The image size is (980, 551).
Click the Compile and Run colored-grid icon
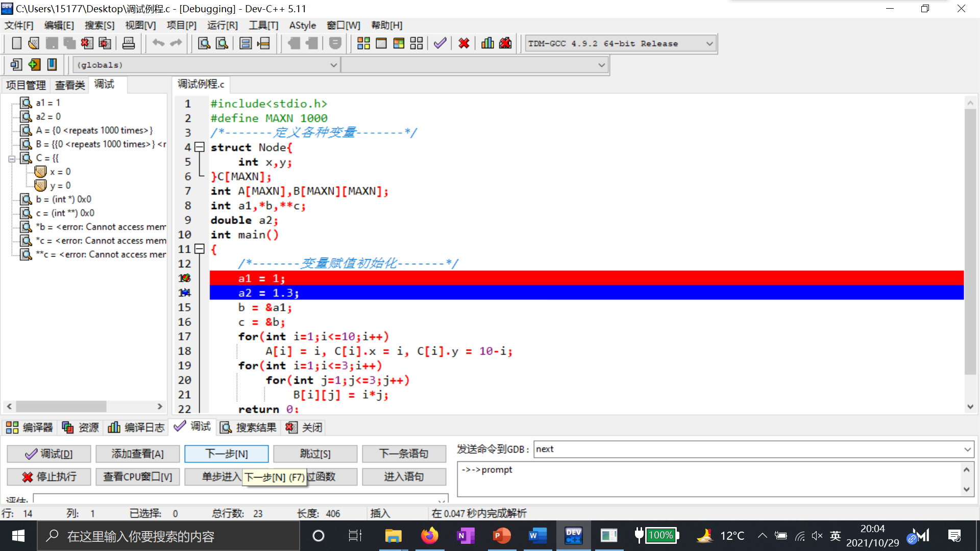[x=399, y=43]
